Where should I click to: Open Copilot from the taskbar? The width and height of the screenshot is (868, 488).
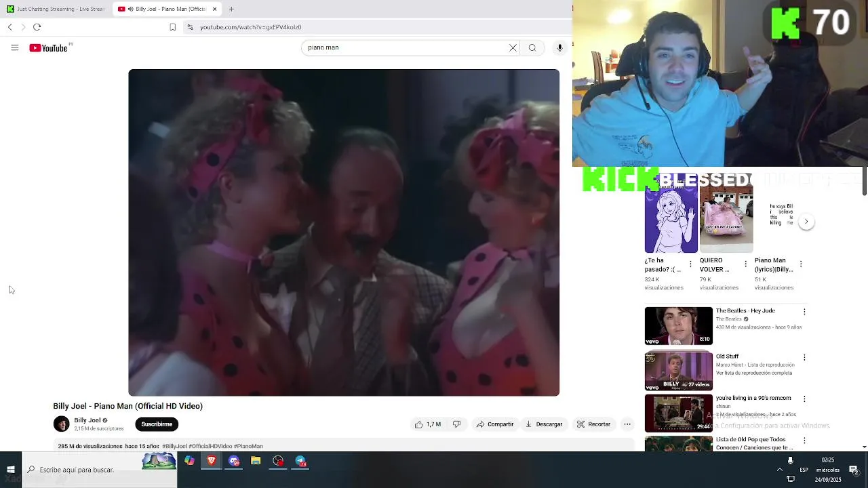(189, 461)
